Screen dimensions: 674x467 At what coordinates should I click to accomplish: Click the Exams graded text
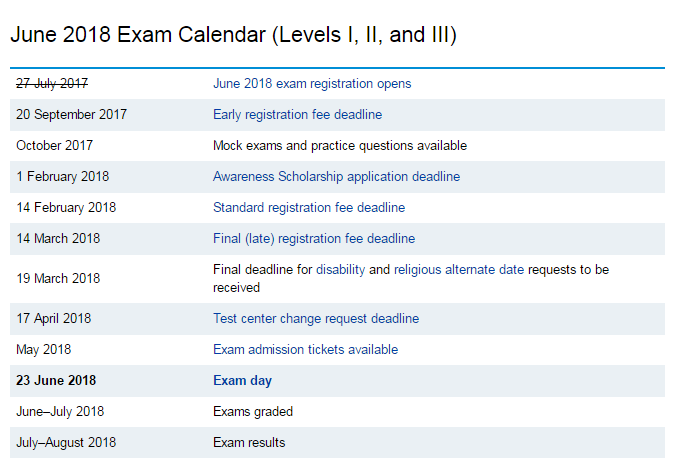(253, 412)
